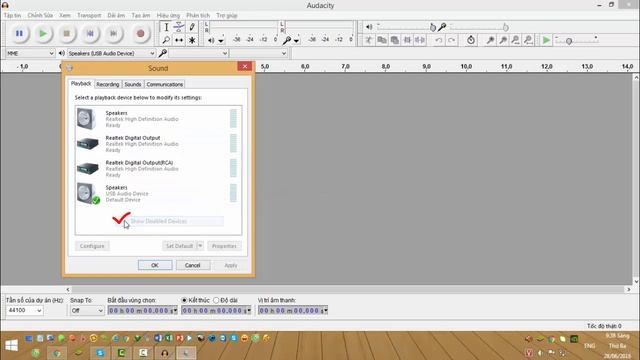Open the Windows Start button
Viewport: 640px width, 360px height.
pos(11,345)
